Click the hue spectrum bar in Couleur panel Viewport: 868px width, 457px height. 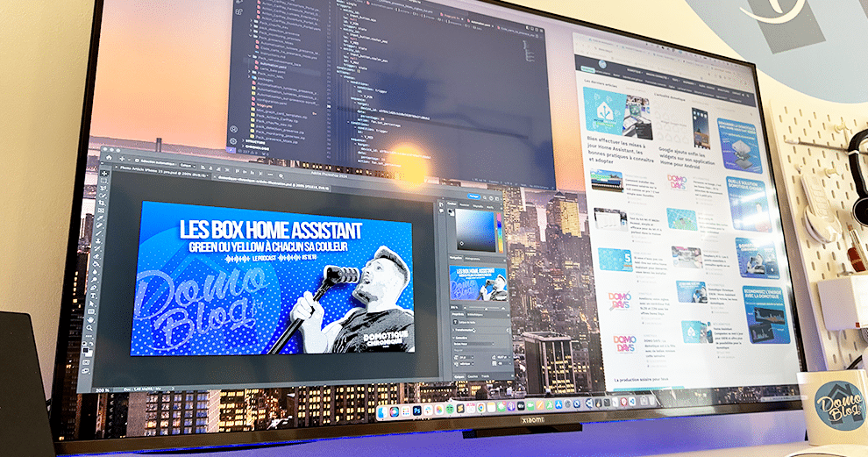click(500, 232)
